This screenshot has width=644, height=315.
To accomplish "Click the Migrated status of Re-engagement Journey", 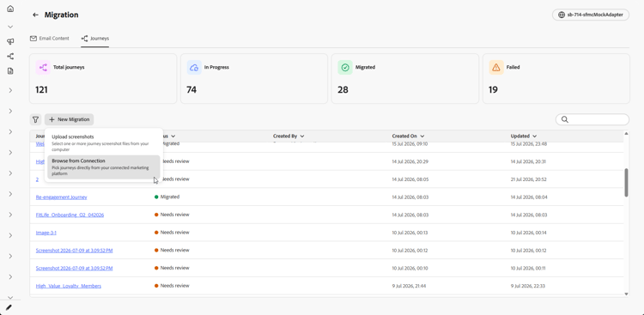I will tap(167, 197).
